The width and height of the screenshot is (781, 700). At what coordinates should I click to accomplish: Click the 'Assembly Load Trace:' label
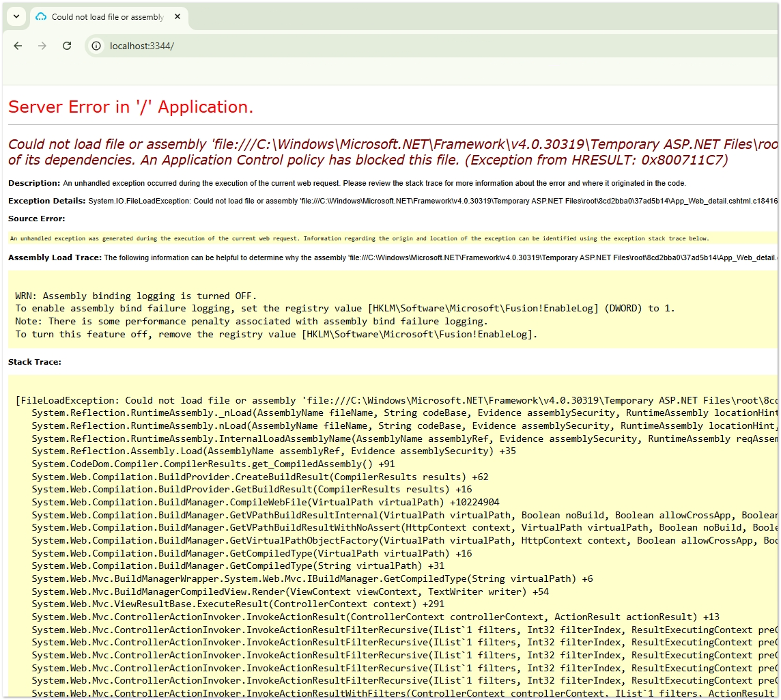(x=55, y=257)
